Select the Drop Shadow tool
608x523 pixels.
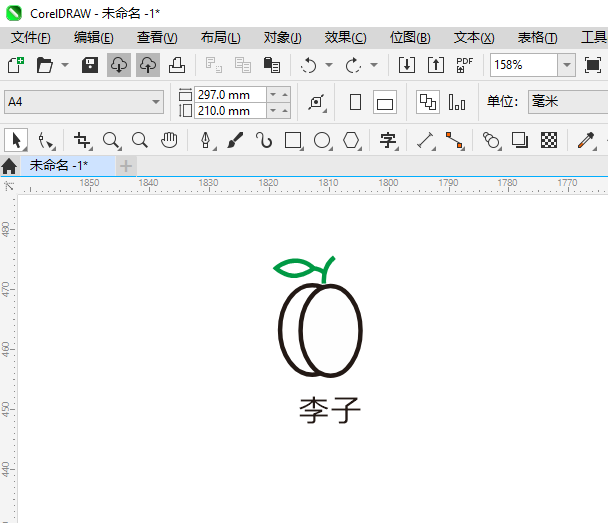(520, 140)
